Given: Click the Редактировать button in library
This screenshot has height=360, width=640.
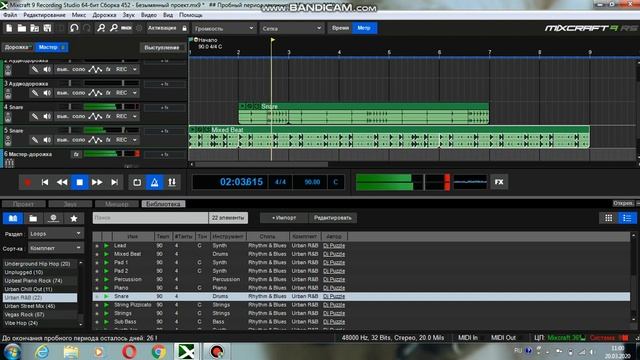Looking at the screenshot, I should 333,218.
